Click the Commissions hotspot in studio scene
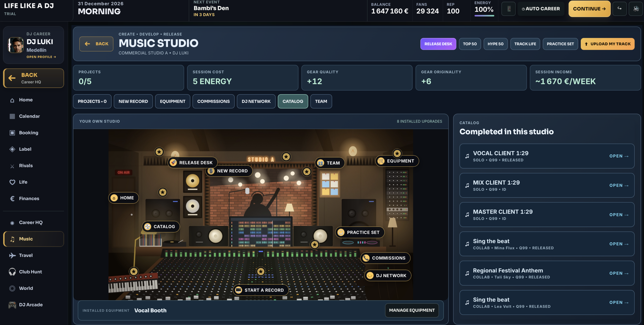 [385, 258]
